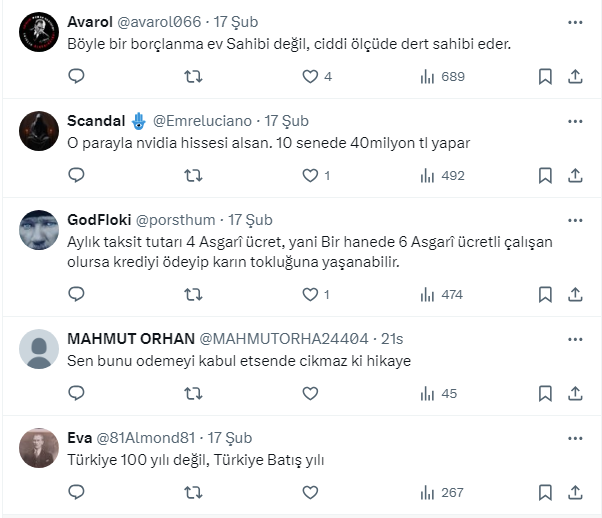
Task: Open more menu on GodFloki's tweet
Action: click(575, 220)
